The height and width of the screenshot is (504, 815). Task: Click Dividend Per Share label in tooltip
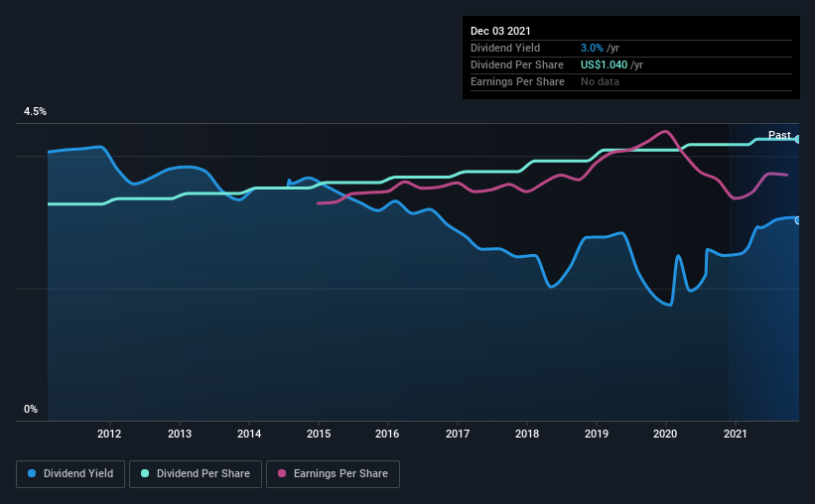[x=516, y=64]
